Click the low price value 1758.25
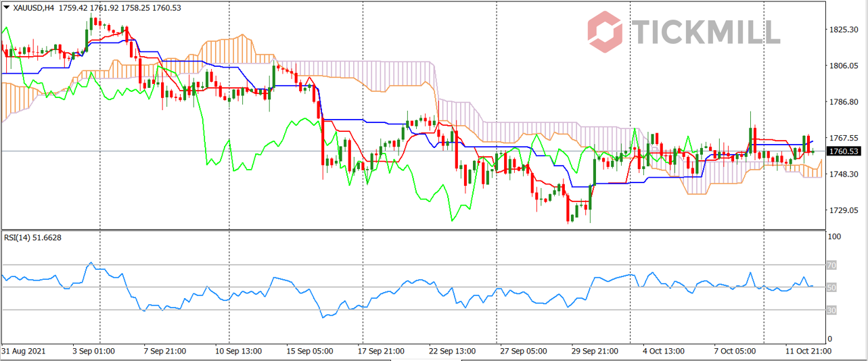The height and width of the screenshot is (361, 868). click(x=134, y=8)
